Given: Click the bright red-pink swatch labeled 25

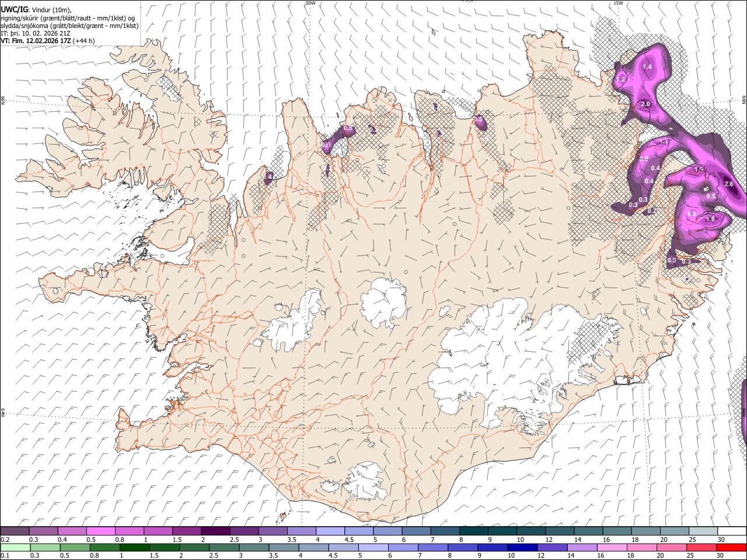Looking at the screenshot, I should point(702,547).
